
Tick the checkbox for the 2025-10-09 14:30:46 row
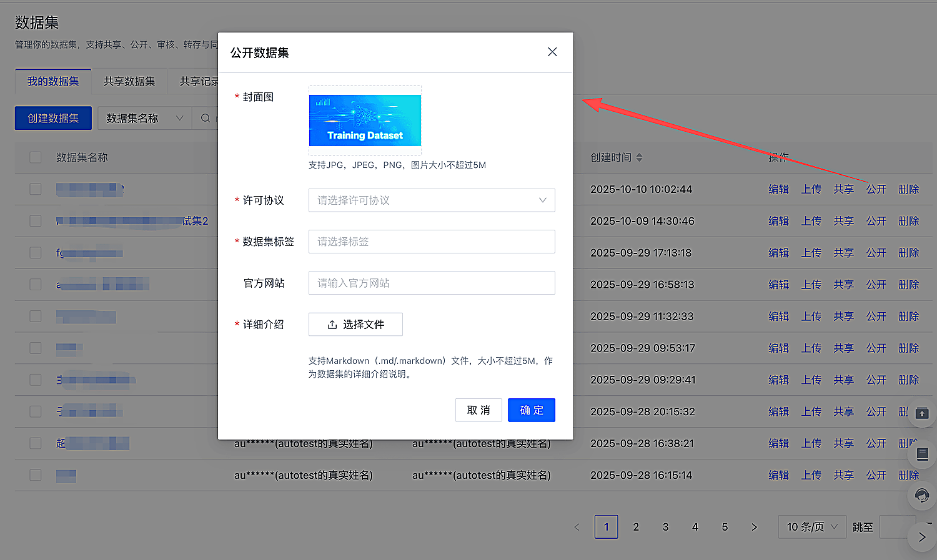point(36,221)
